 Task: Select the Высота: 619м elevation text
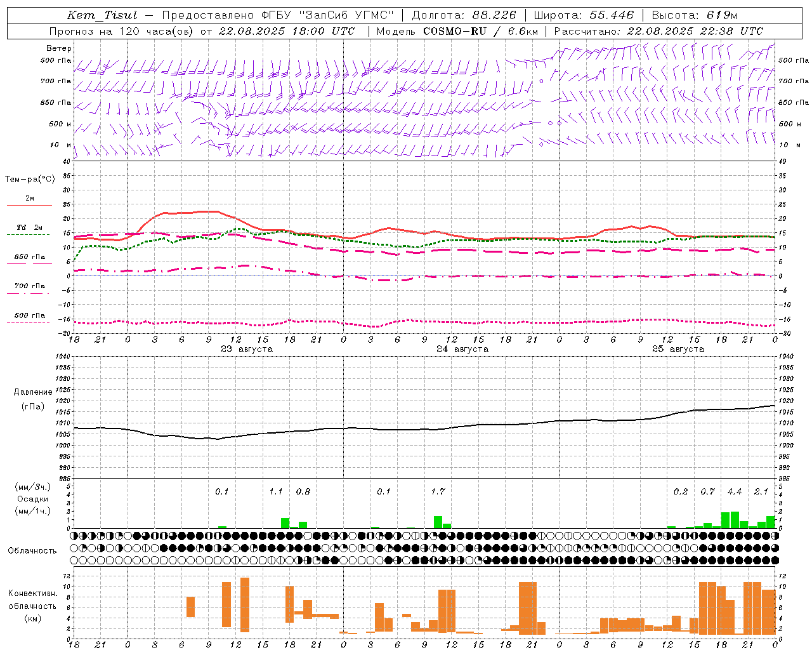(x=695, y=15)
